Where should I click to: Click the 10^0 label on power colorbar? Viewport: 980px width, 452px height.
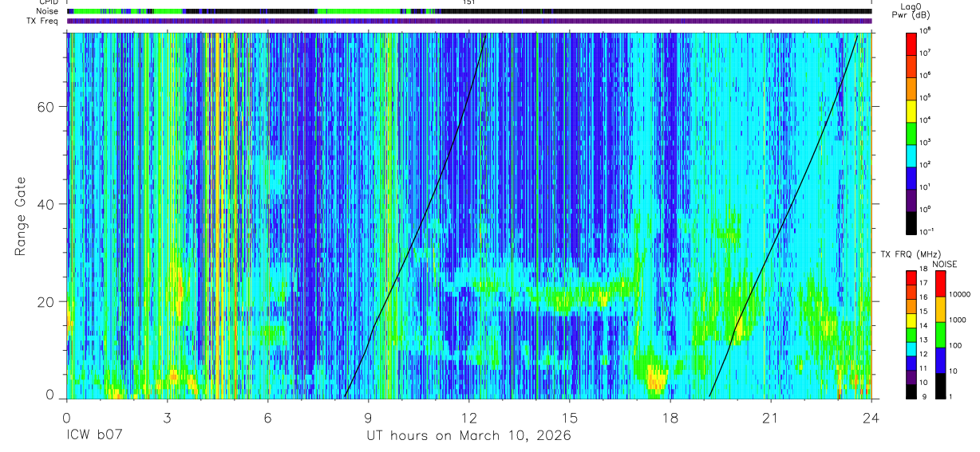point(926,209)
